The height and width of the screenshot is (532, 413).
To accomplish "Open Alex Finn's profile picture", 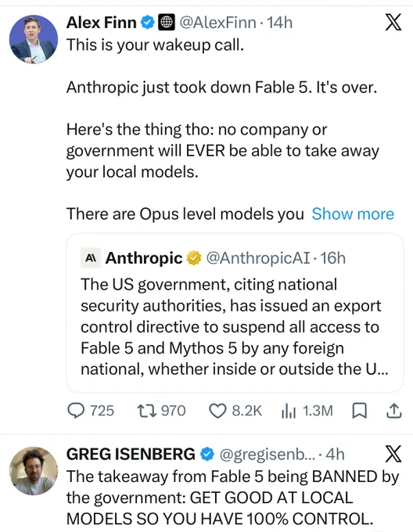I will point(33,39).
